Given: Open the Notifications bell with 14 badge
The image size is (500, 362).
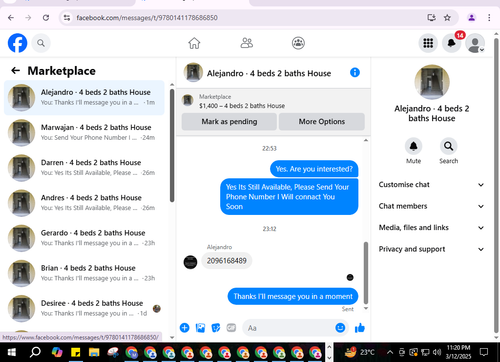Looking at the screenshot, I should 451,43.
